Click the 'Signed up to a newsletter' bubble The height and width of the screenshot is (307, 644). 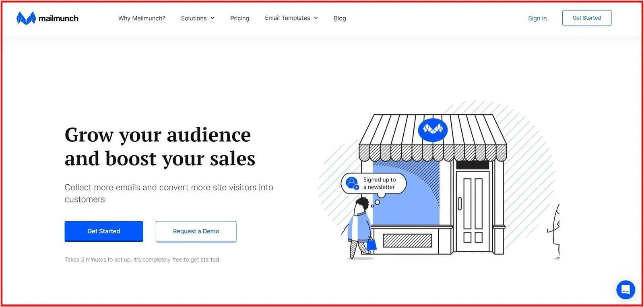374,183
